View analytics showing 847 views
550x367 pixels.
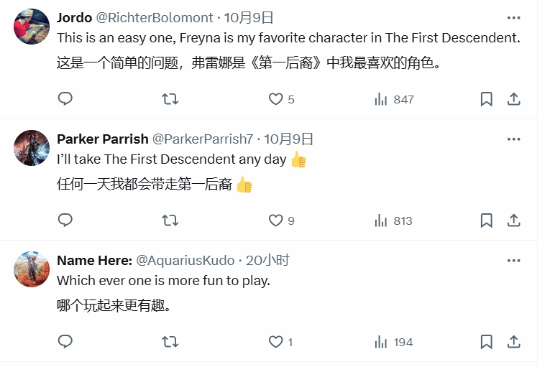tap(394, 99)
